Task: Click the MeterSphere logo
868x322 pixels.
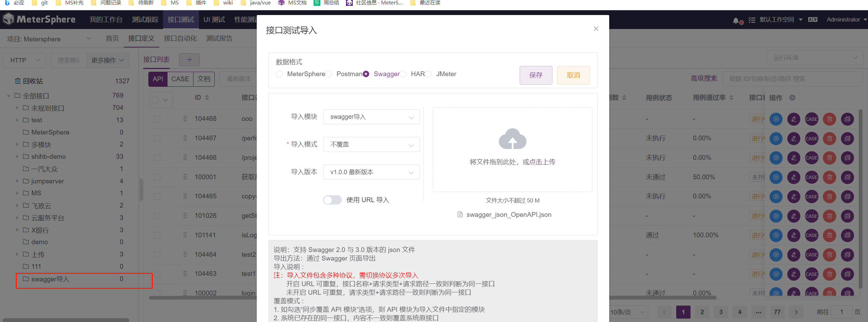Action: click(x=39, y=19)
